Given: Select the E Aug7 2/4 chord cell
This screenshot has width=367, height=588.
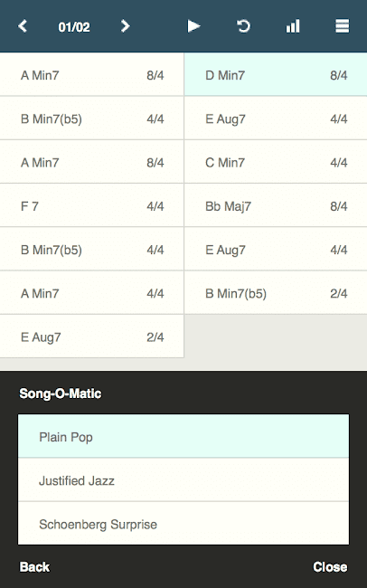Looking at the screenshot, I should tap(92, 337).
